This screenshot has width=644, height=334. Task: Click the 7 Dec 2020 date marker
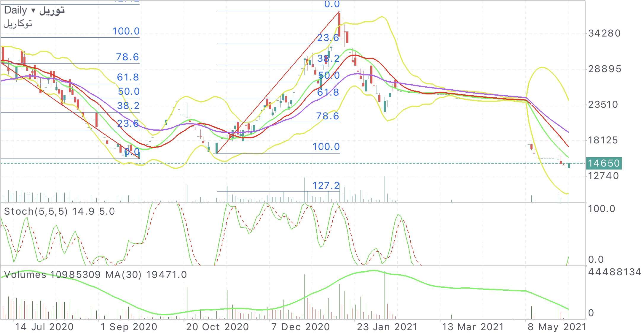pyautogui.click(x=300, y=327)
